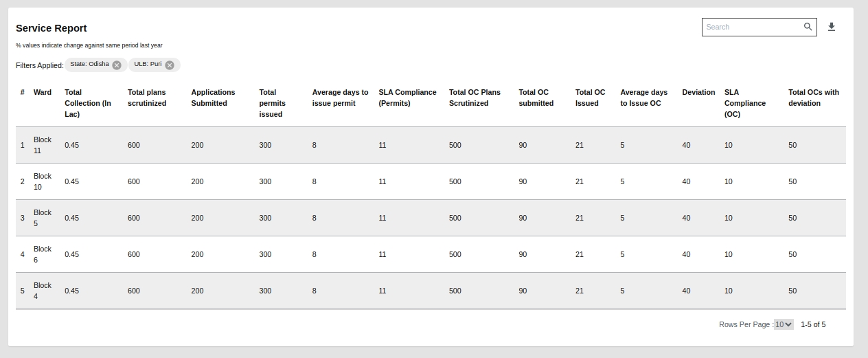Sort by Average days to issue permit
This screenshot has height=358, width=868.
[340, 98]
